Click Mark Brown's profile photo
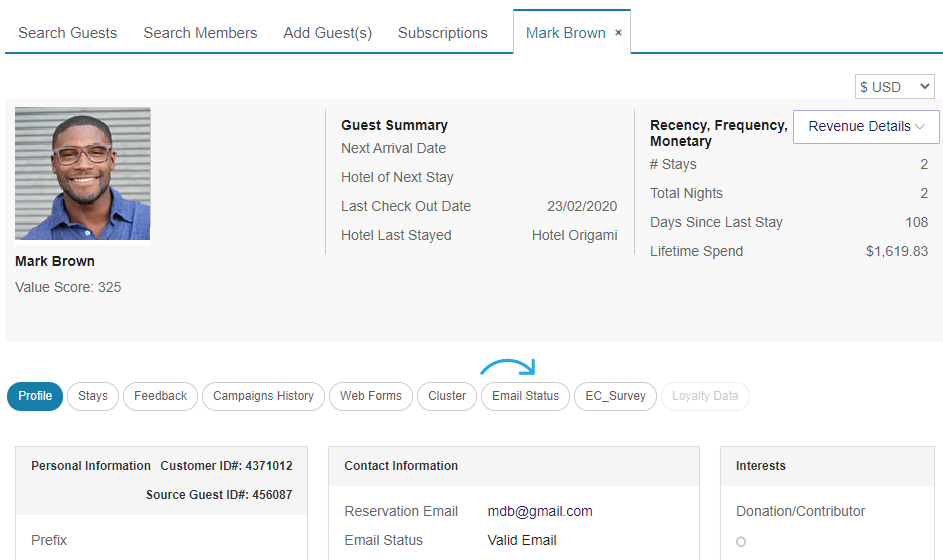This screenshot has height=560, width=943. (82, 173)
